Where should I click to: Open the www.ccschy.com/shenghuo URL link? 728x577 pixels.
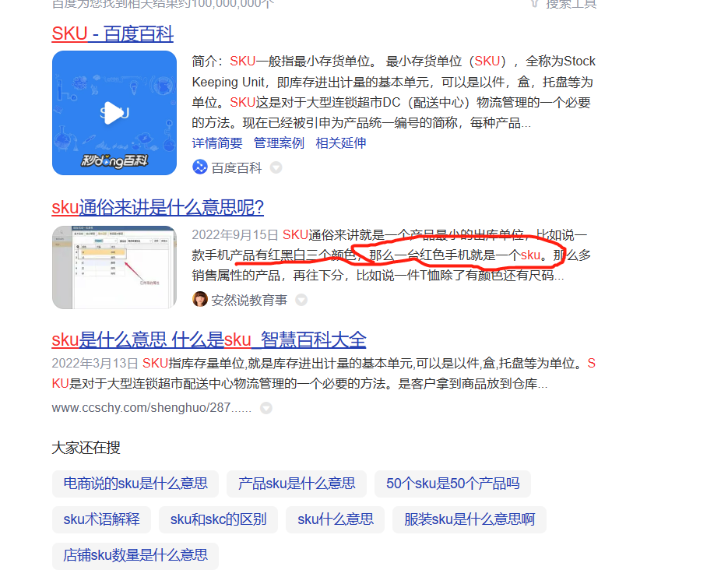[x=151, y=407]
